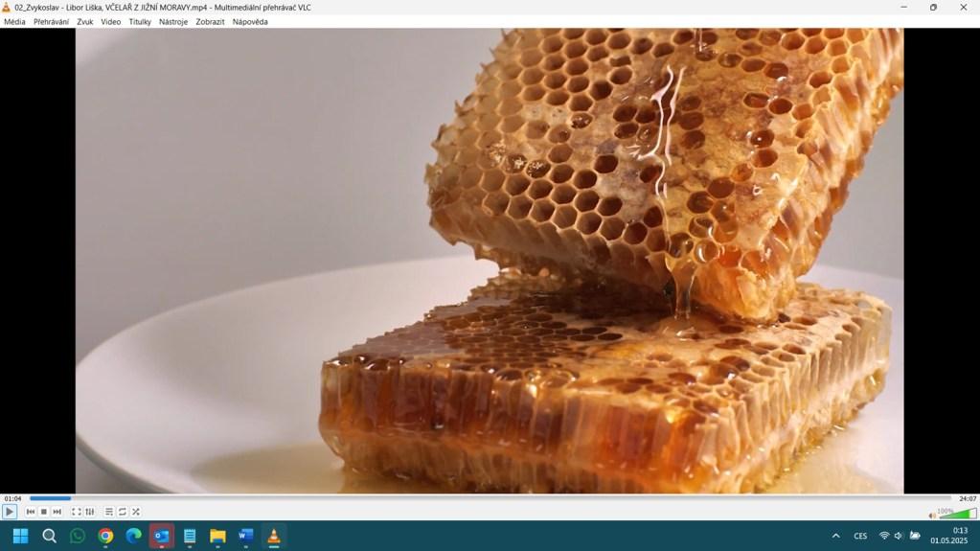This screenshot has width=980, height=551.
Task: Restore down the VLC window
Action: coord(933,8)
